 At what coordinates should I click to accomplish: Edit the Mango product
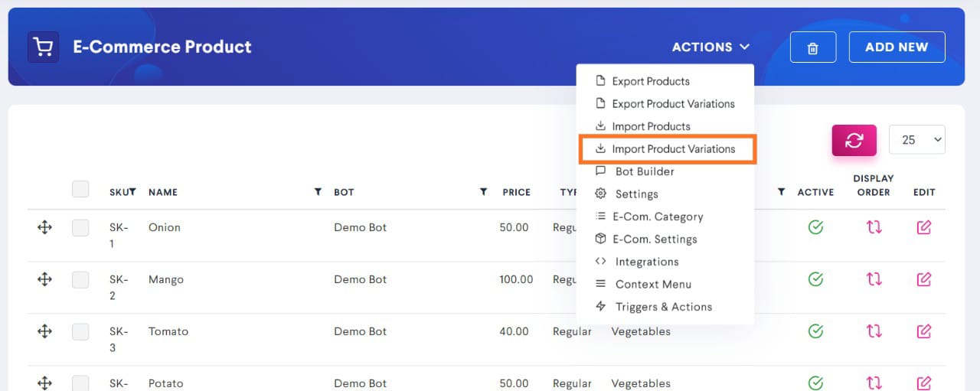tap(924, 279)
